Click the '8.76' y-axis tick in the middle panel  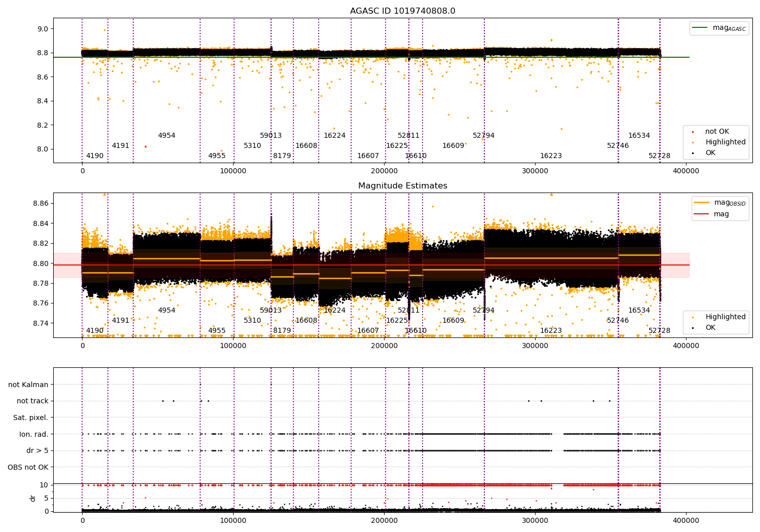coord(41,303)
